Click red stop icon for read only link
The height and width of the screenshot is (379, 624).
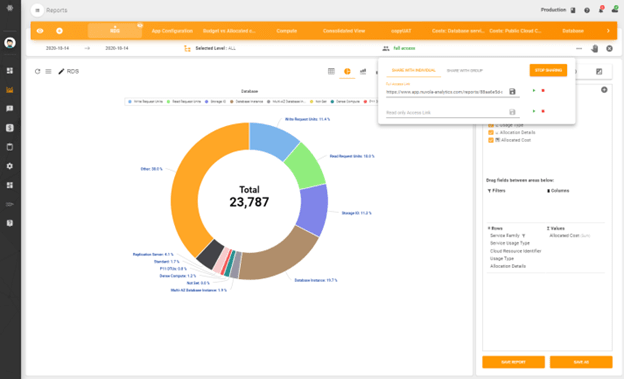[543, 111]
